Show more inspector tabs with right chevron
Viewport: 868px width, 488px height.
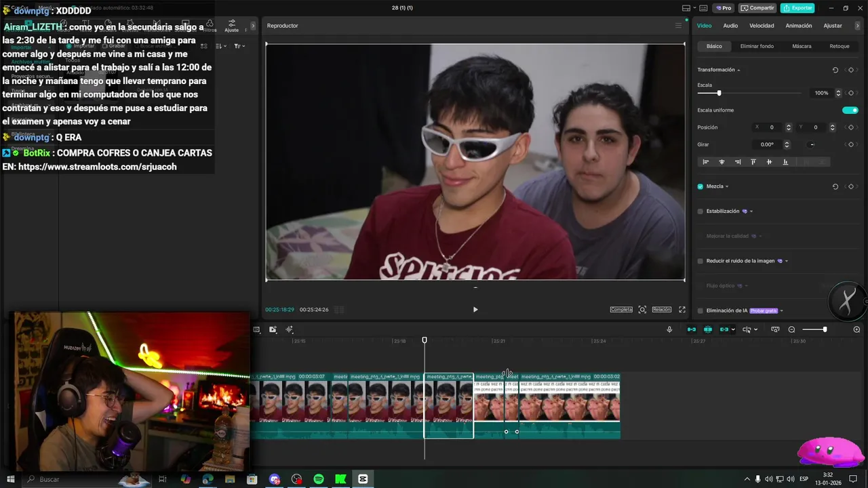(x=859, y=26)
